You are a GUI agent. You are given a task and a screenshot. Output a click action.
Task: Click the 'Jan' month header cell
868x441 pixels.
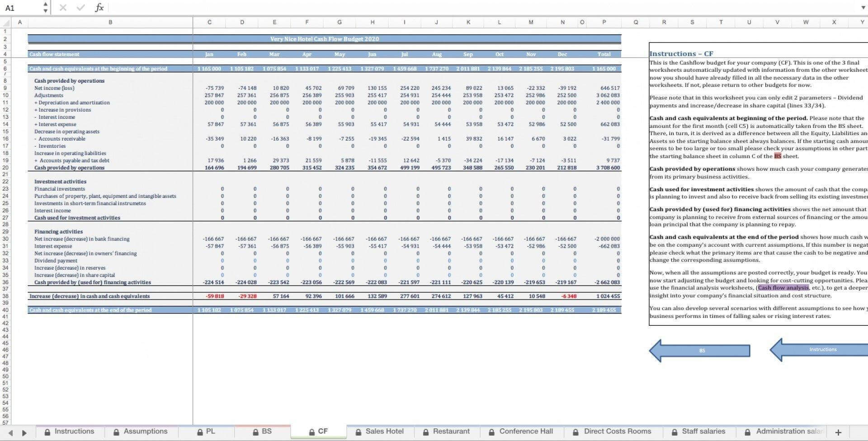point(209,54)
